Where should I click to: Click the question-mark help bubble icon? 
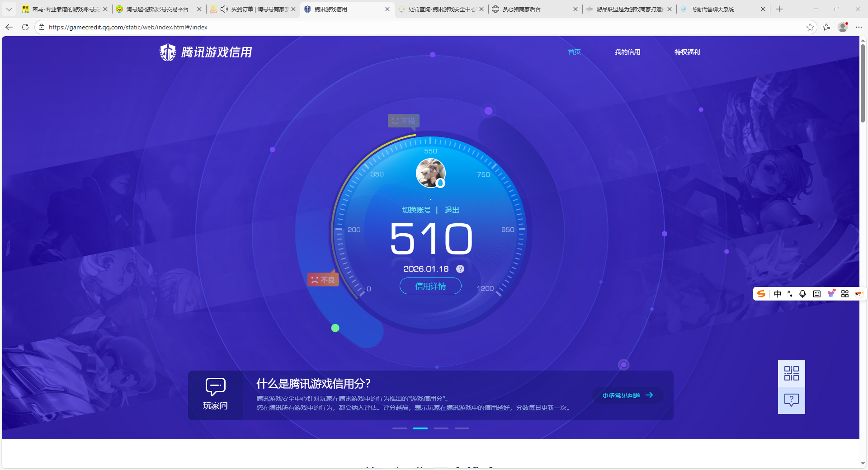coord(791,399)
